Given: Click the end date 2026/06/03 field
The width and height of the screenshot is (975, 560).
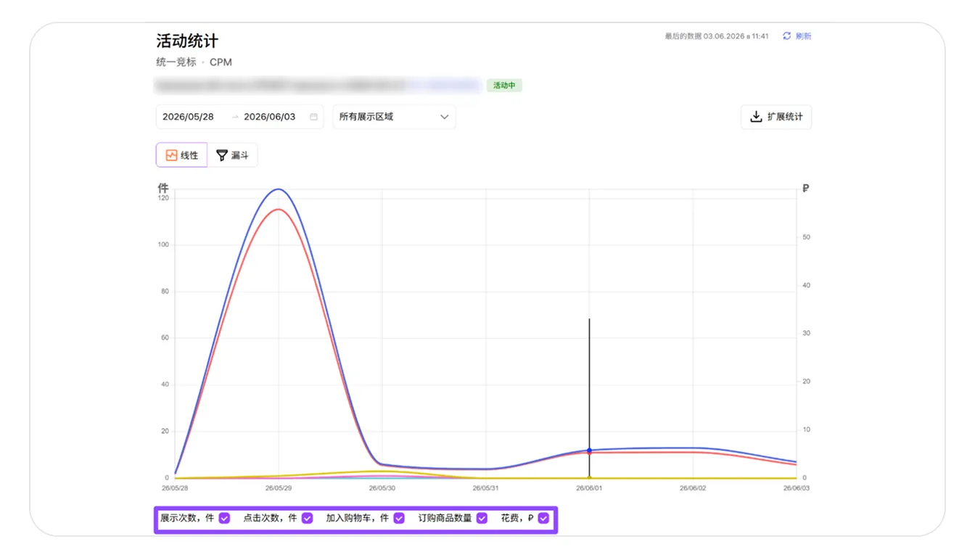Looking at the screenshot, I should (270, 117).
